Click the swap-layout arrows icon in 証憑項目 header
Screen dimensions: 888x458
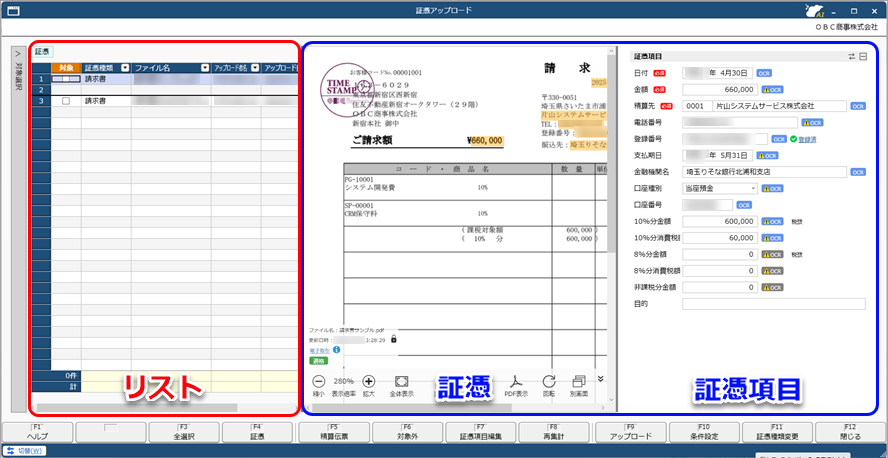[851, 56]
